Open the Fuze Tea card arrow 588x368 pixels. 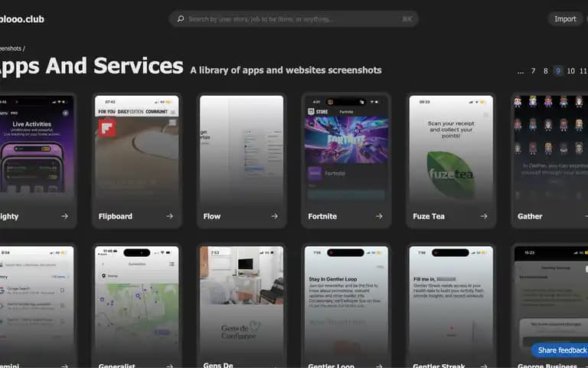[484, 216]
